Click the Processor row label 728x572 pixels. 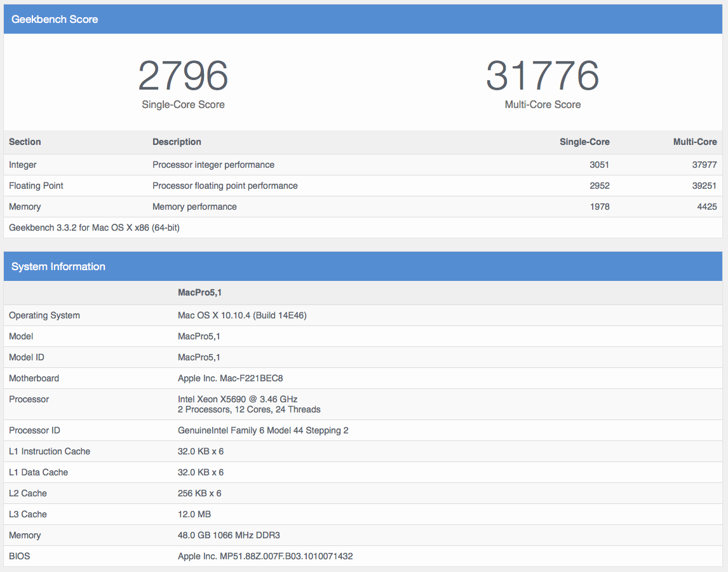point(29,399)
